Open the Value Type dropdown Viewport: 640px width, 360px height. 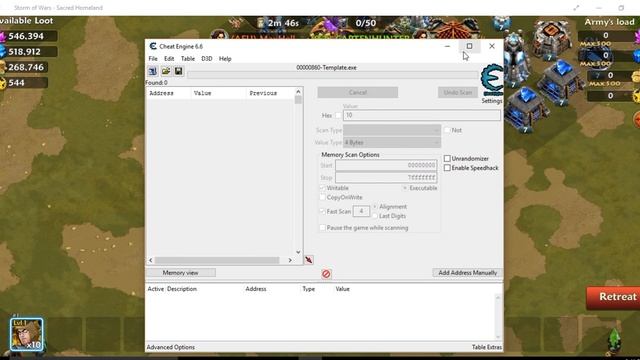coord(392,142)
